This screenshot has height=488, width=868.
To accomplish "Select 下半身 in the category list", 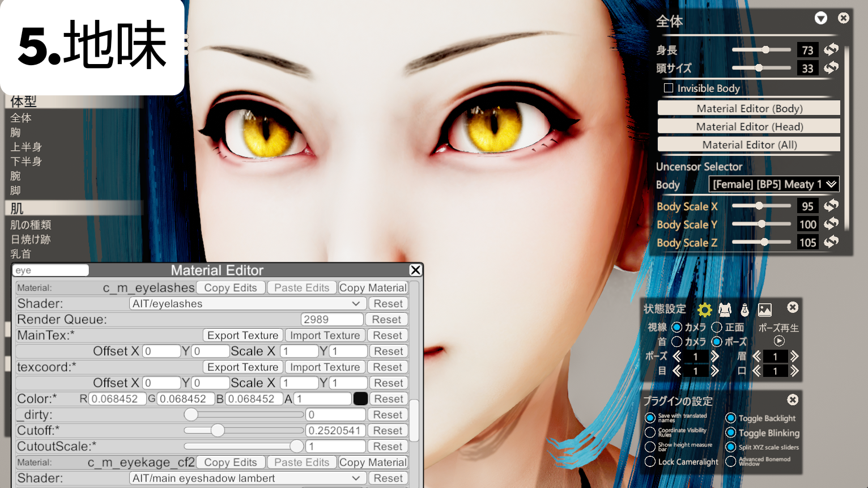I will tap(26, 162).
